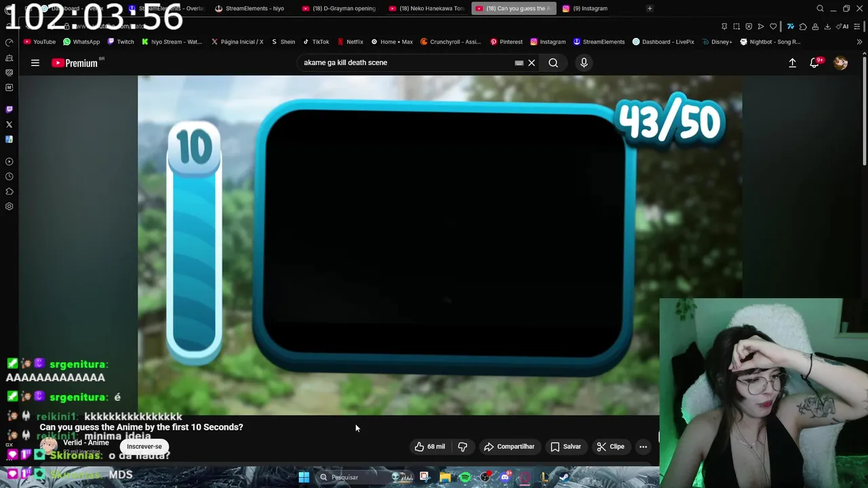Open the Home • Max bookmark
The image size is (868, 488).
[392, 42]
